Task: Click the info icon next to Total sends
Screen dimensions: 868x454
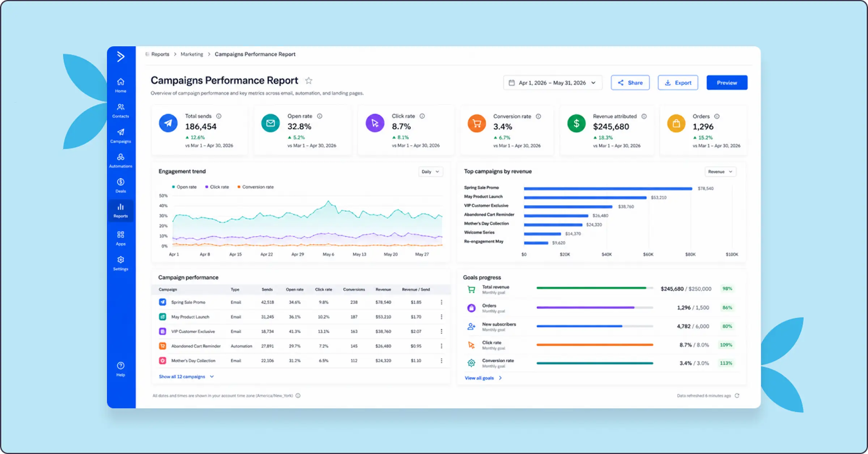Action: pos(219,116)
